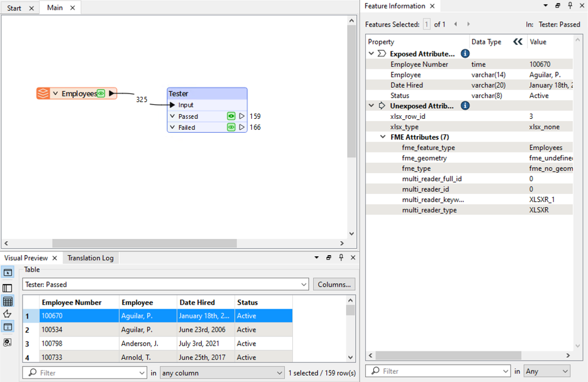Go to next selected feature arrow
This screenshot has height=382, width=588.
tap(468, 24)
